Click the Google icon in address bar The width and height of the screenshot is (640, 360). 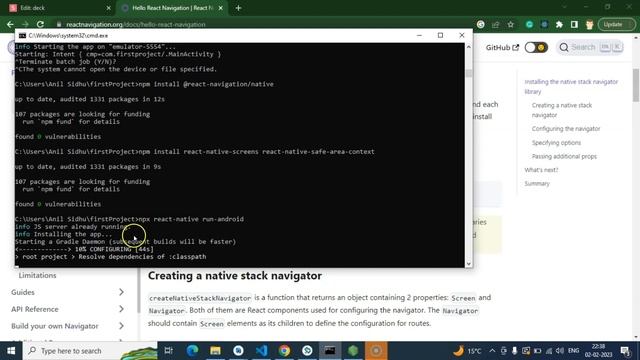point(481,24)
